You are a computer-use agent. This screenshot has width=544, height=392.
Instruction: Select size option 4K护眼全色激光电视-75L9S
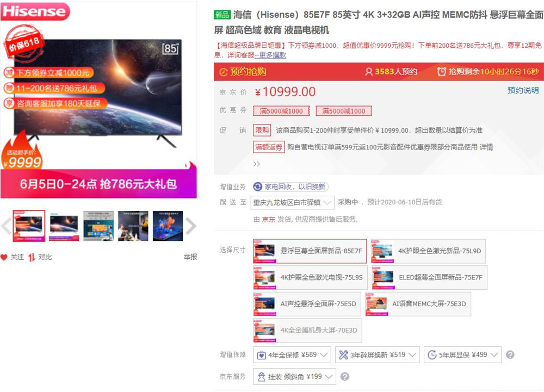coord(310,278)
